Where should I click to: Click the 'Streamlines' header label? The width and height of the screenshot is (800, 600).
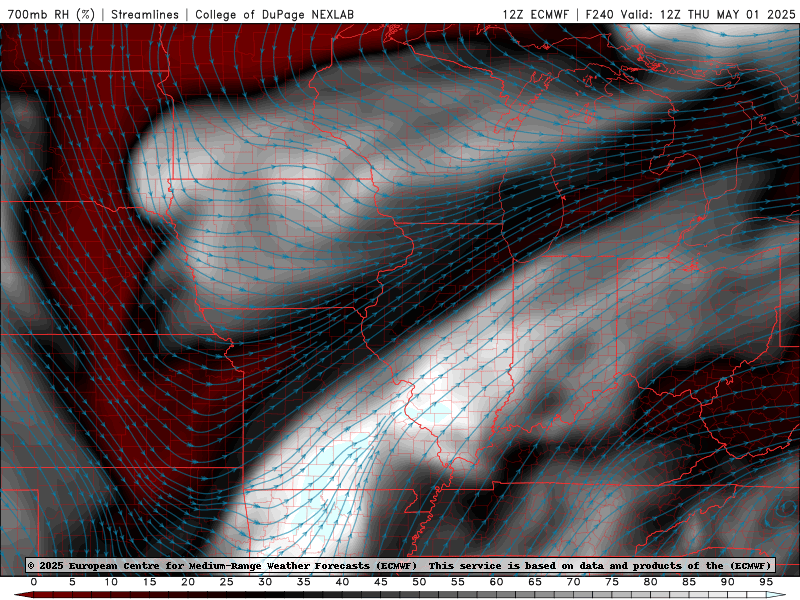pos(145,14)
